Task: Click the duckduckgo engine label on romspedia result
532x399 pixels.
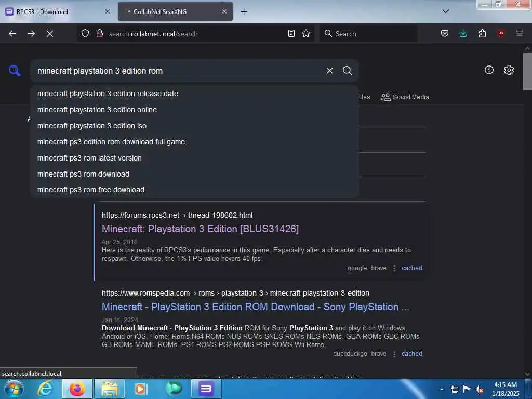Action: click(x=350, y=354)
